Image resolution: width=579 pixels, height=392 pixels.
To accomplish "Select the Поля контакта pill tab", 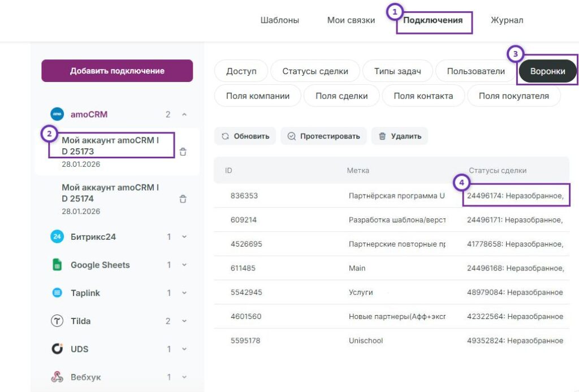I will tap(423, 96).
